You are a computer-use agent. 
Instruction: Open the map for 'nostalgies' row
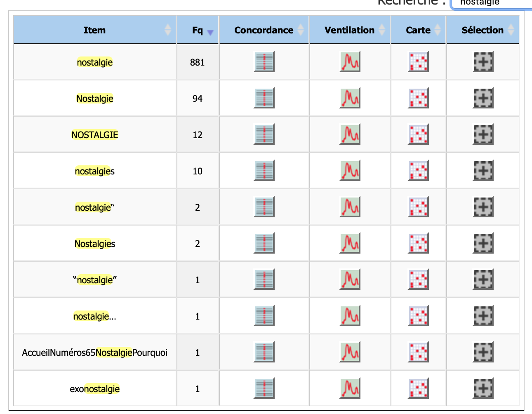[418, 171]
